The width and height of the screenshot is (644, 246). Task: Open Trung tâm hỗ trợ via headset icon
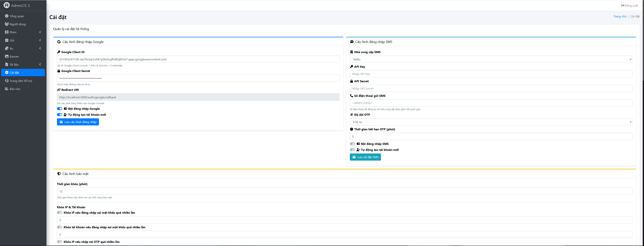click(x=7, y=81)
